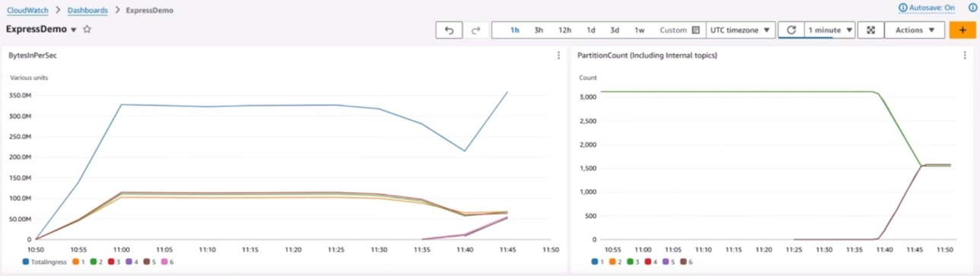
Task: Favorite the ExpressDemo dashboard with star
Action: tap(87, 30)
